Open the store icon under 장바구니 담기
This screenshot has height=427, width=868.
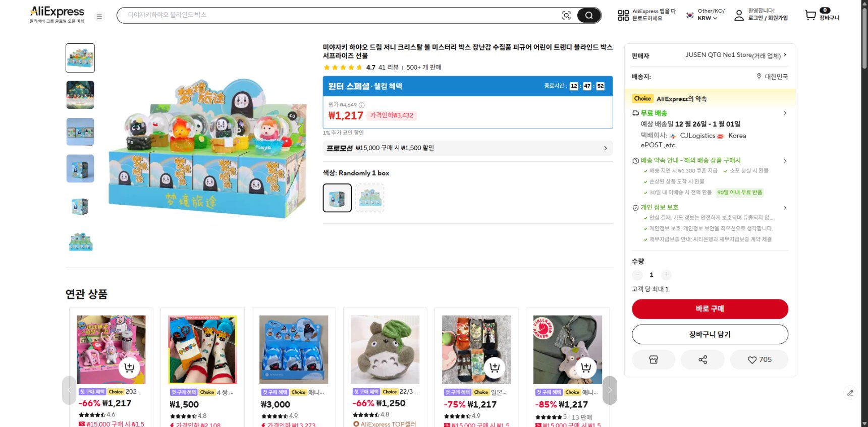[654, 359]
